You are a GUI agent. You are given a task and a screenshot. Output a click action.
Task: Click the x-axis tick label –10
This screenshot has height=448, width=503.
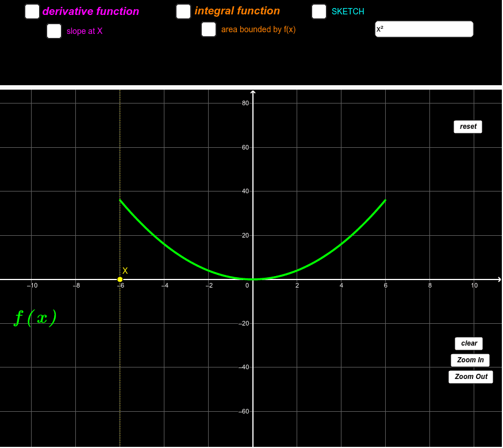(32, 285)
